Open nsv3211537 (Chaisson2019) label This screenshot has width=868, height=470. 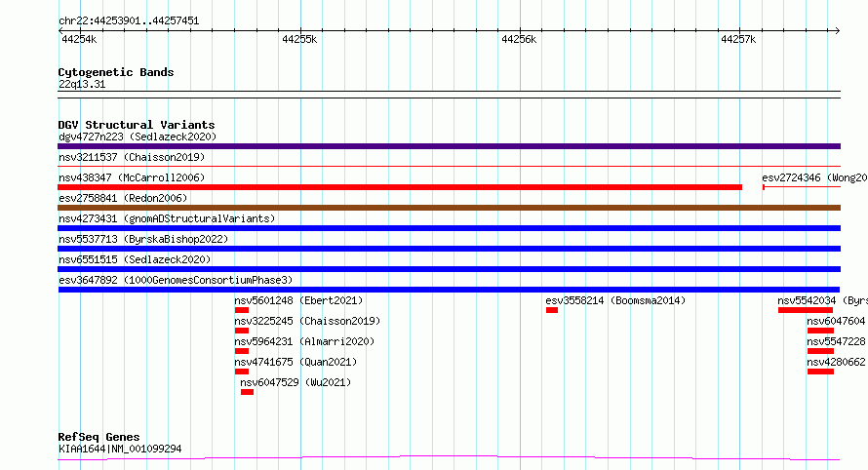tap(132, 157)
